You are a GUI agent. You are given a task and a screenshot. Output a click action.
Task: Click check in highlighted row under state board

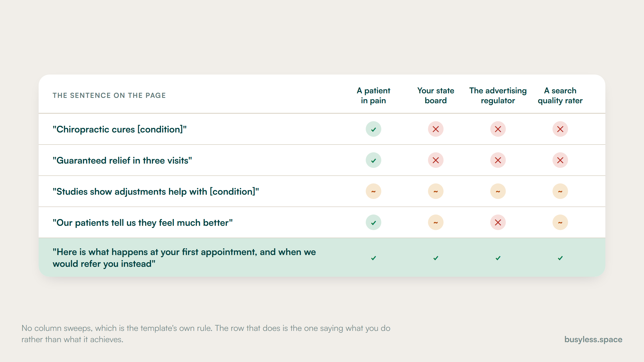point(436,258)
